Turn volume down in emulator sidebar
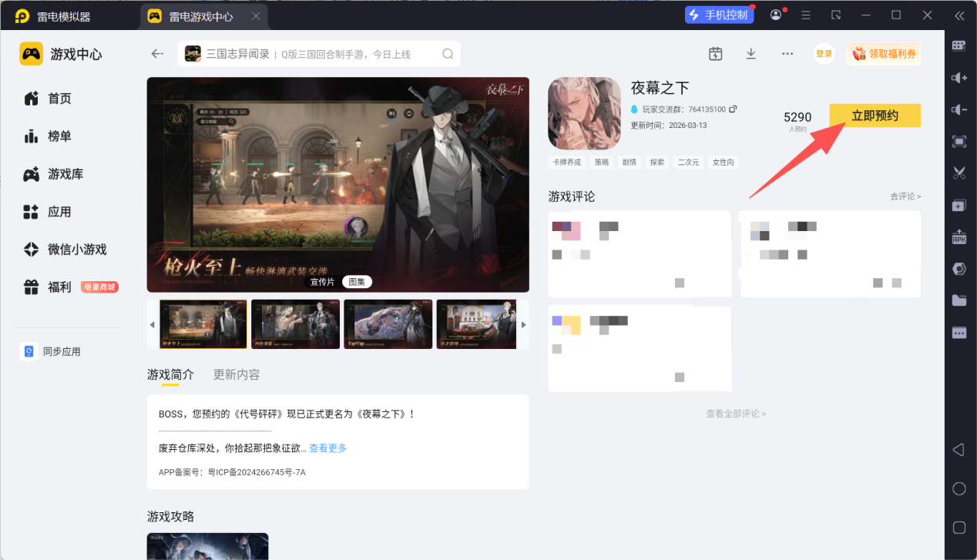Image resolution: width=977 pixels, height=560 pixels. tap(959, 109)
